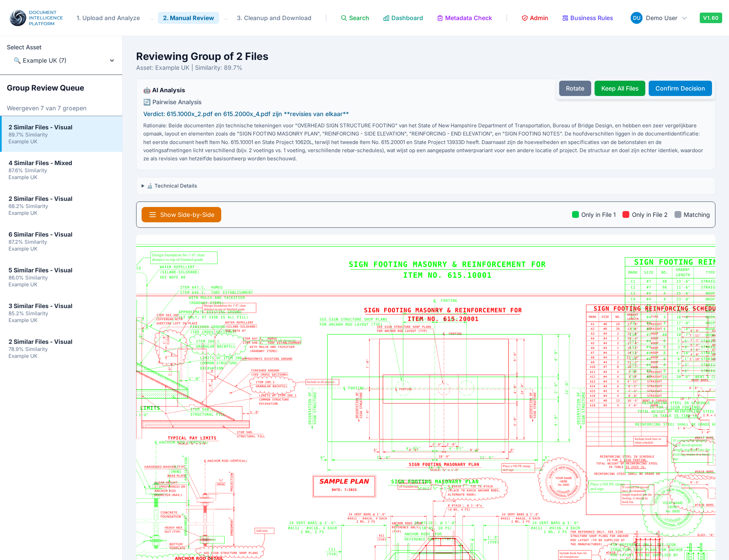Click the red Only in File 2 swatch
Image resolution: width=729 pixels, height=560 pixels.
point(626,214)
